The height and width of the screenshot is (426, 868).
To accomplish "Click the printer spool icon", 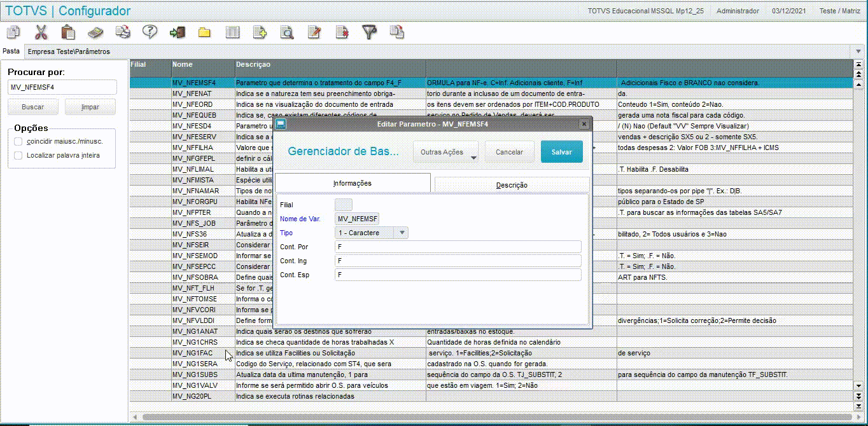I will tap(123, 32).
